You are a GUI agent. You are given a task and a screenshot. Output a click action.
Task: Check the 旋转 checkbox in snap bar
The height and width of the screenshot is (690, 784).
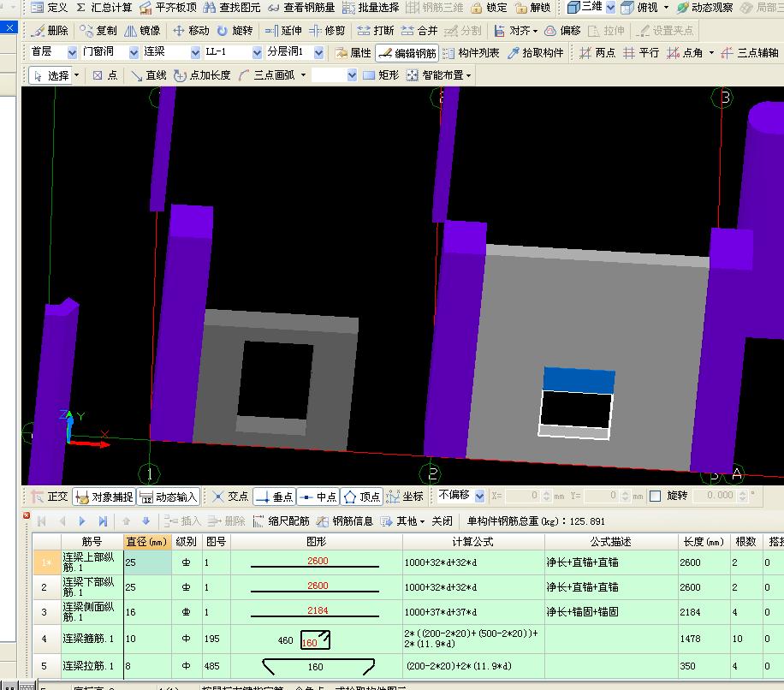coord(655,496)
